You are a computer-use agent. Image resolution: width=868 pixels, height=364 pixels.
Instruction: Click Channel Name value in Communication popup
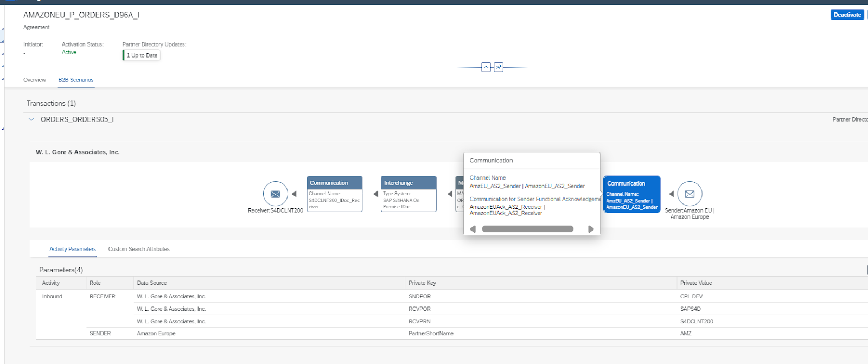pos(527,186)
